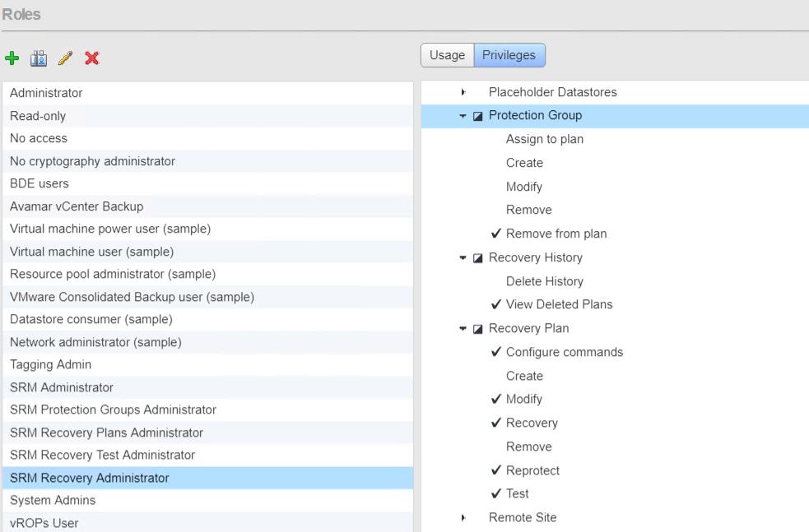
Task: Select the vROPs User role
Action: coord(208,523)
